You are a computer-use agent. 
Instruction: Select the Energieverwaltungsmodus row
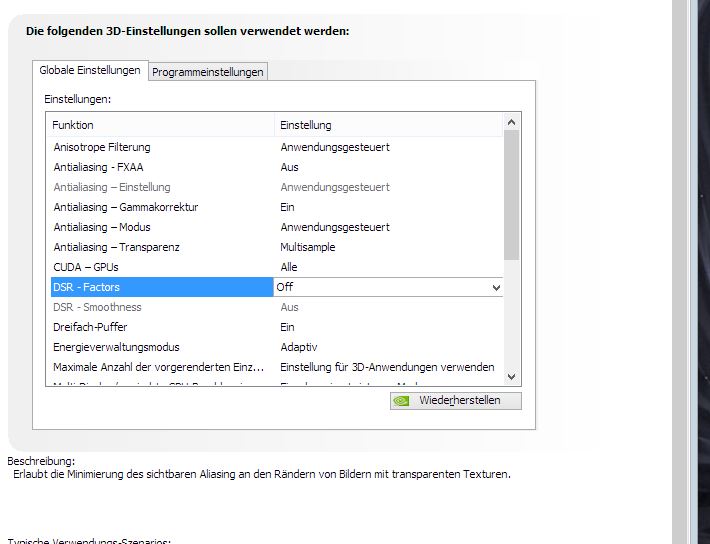click(276, 347)
